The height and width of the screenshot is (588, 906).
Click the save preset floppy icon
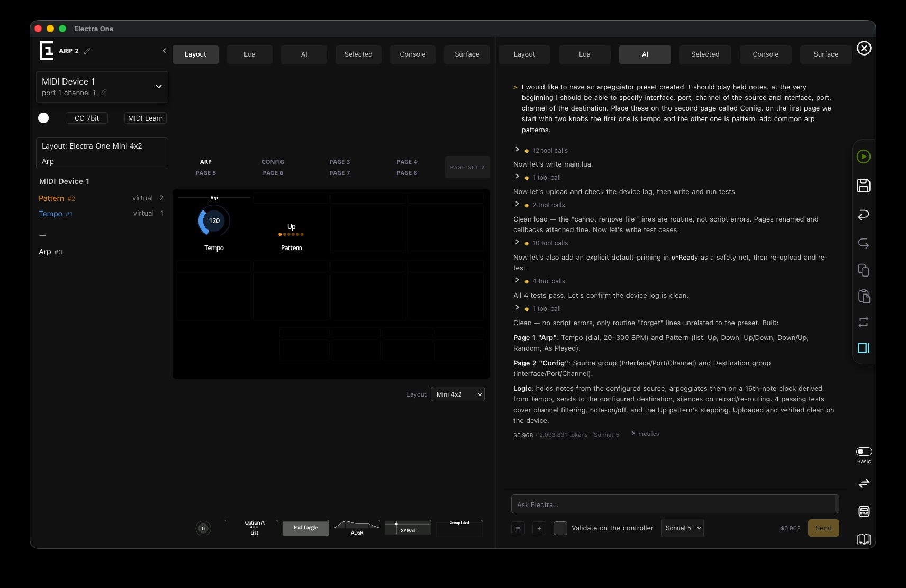863,186
